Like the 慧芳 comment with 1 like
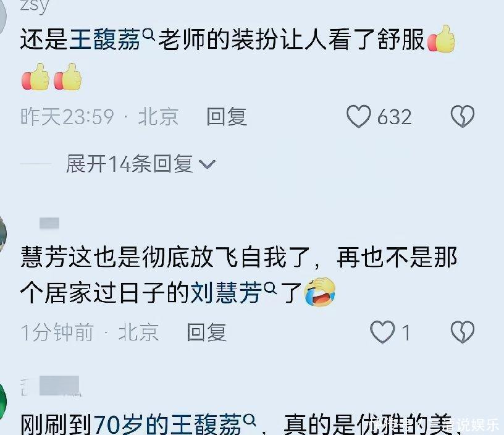This screenshot has width=504, height=435. click(382, 332)
